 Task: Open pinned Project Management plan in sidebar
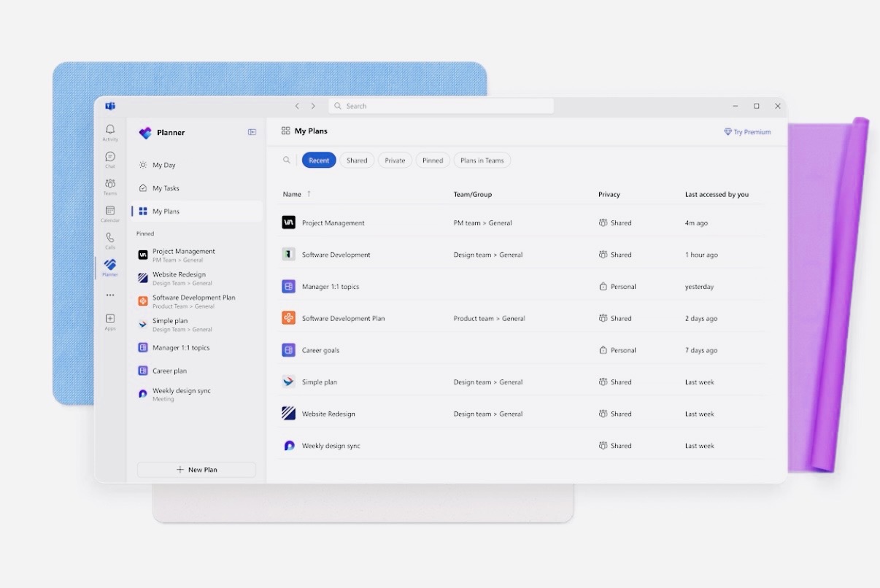coord(196,255)
